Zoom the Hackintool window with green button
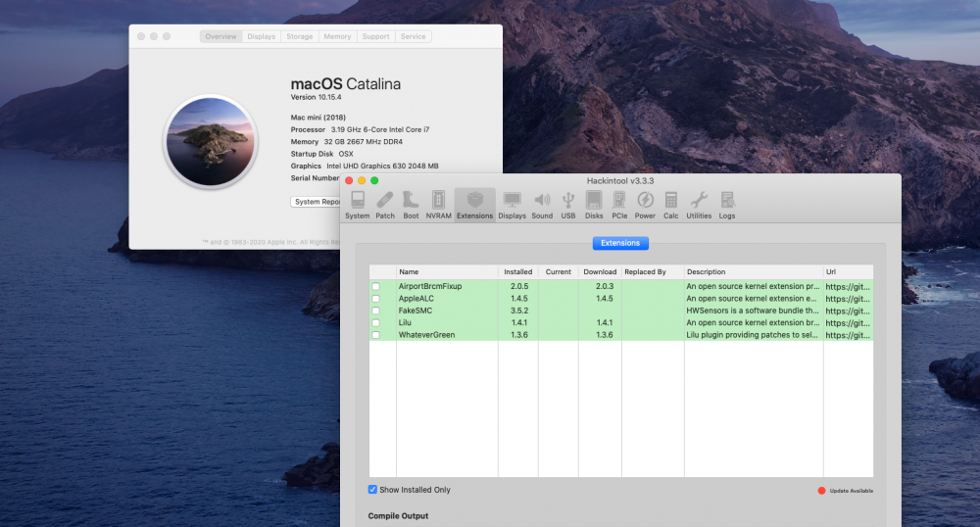 [374, 180]
